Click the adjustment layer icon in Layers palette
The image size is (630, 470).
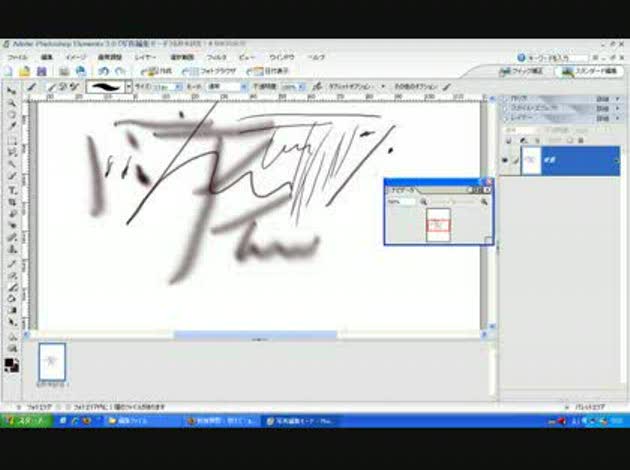click(x=523, y=141)
